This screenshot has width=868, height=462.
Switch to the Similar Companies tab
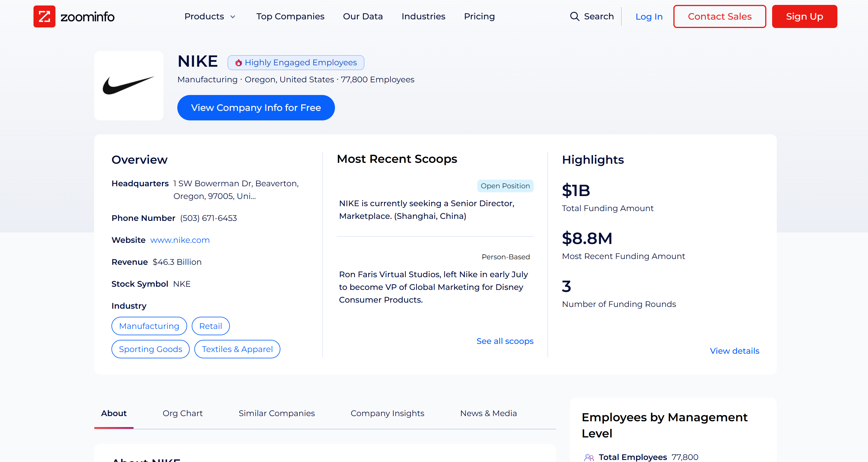click(x=276, y=413)
